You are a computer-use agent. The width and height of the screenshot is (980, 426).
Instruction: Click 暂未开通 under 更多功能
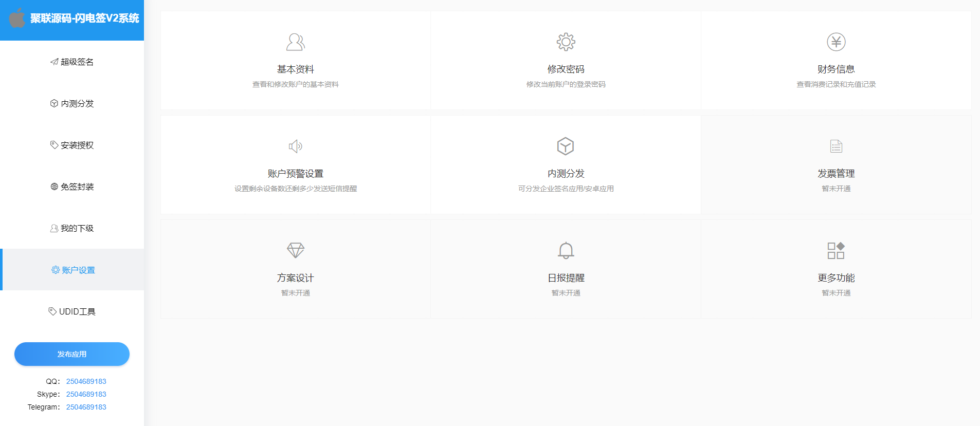point(837,293)
